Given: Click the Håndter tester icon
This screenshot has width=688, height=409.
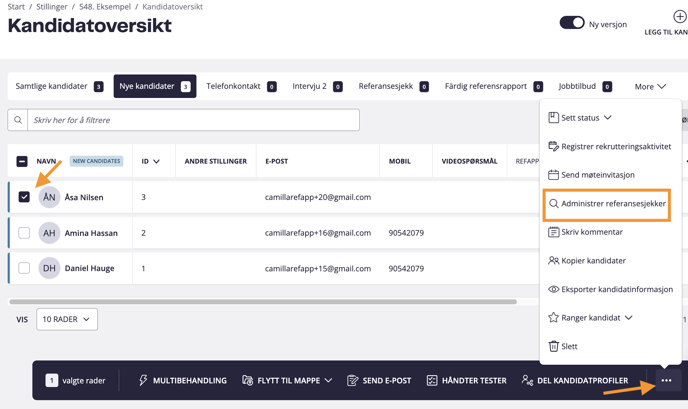Looking at the screenshot, I should coord(432,381).
